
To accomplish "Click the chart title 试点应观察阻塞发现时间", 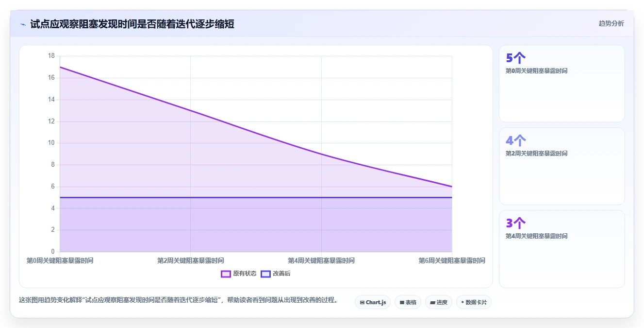I will [x=132, y=24].
